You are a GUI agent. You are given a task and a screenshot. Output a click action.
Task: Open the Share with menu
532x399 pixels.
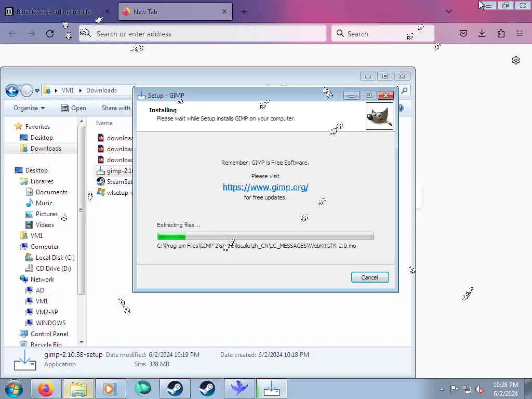pos(116,108)
